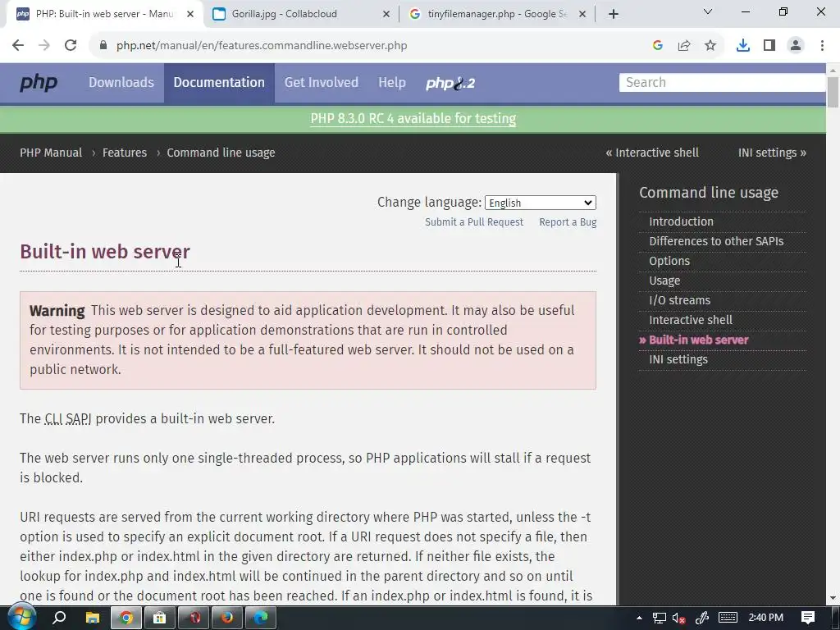The width and height of the screenshot is (840, 630).
Task: Open Introduction in sidebar
Action: [x=682, y=221]
